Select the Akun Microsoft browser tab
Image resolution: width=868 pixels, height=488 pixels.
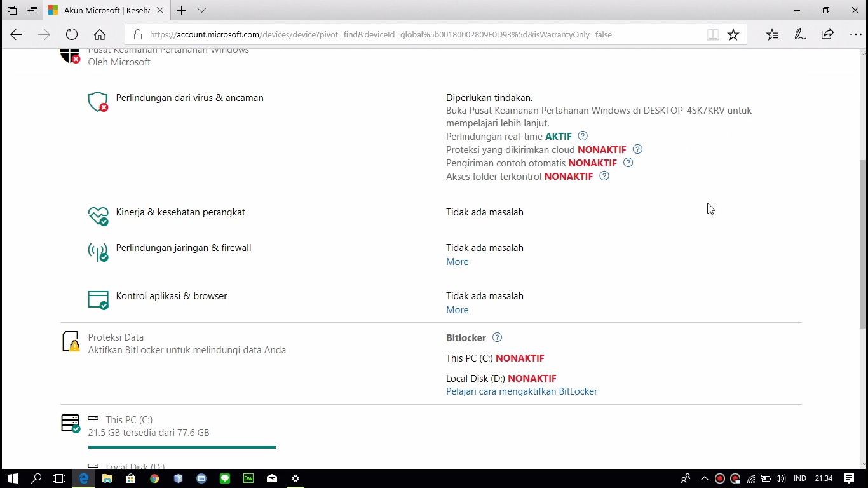tap(106, 10)
